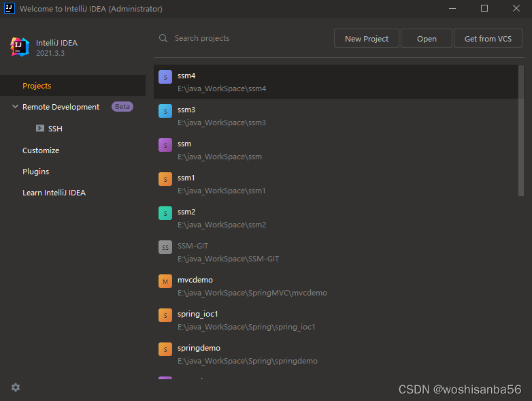Click the blue ssm3 project icon
The height and width of the screenshot is (401, 532).
pos(165,111)
